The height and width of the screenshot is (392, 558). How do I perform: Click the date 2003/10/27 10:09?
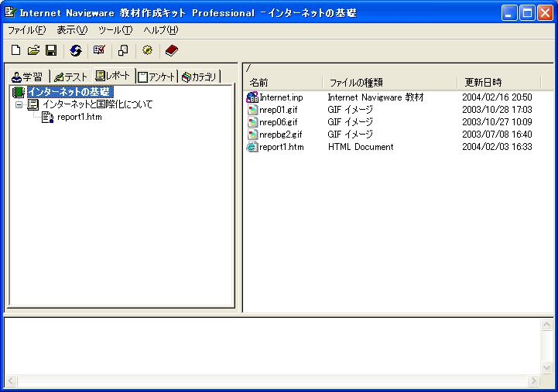click(x=497, y=122)
